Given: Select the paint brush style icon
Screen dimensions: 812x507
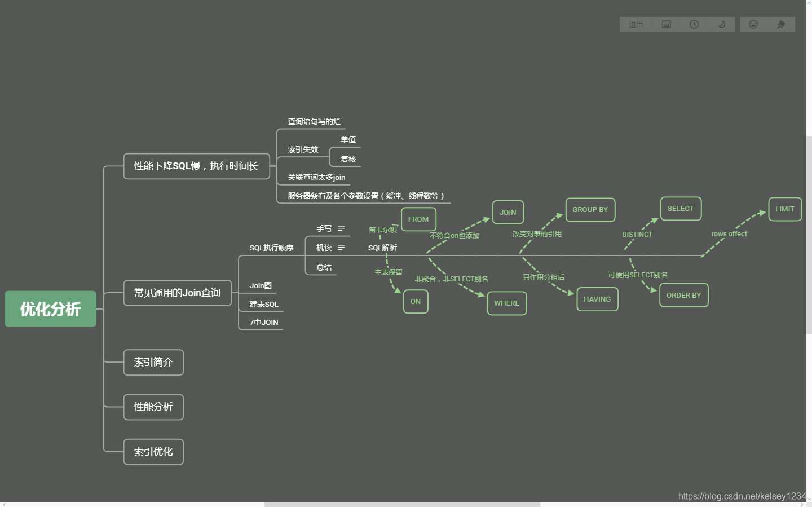Looking at the screenshot, I should point(781,24).
